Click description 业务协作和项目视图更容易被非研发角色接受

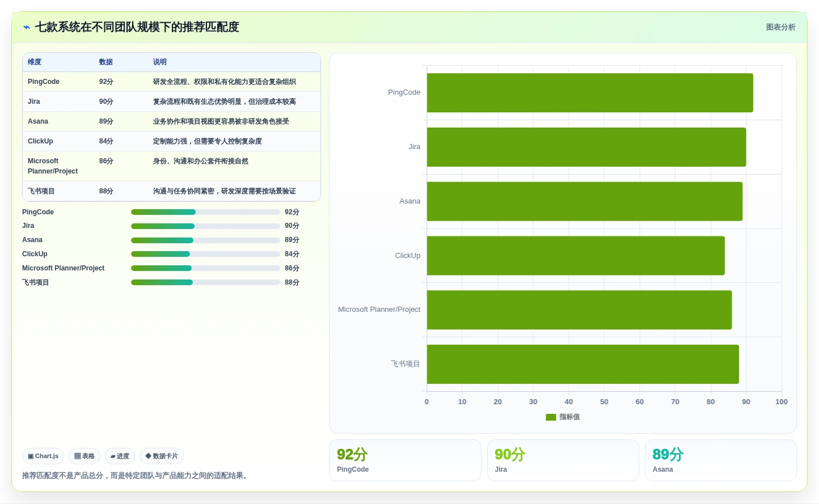pos(221,121)
